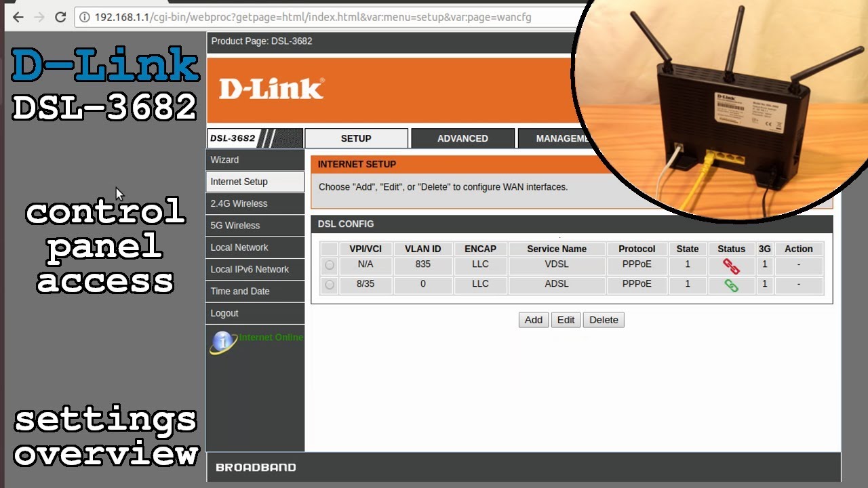Click the Service Name column header
The width and height of the screenshot is (868, 488).
click(557, 249)
